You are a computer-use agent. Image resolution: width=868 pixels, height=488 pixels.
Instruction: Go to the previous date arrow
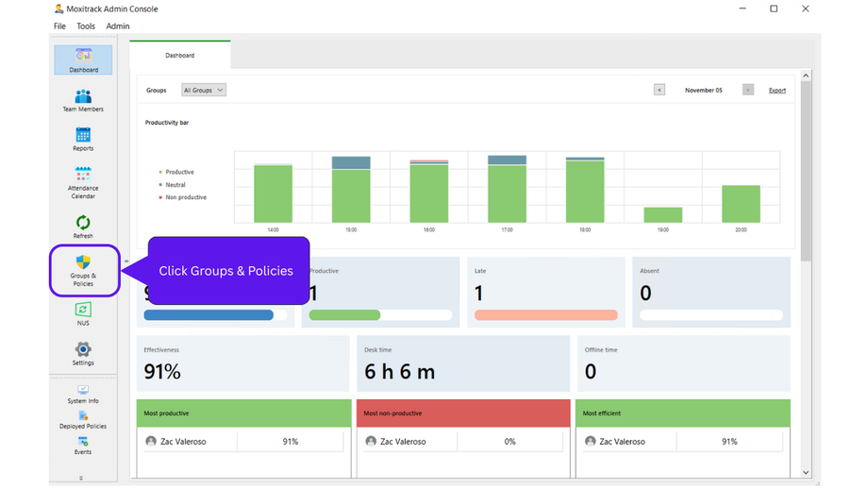pyautogui.click(x=659, y=91)
